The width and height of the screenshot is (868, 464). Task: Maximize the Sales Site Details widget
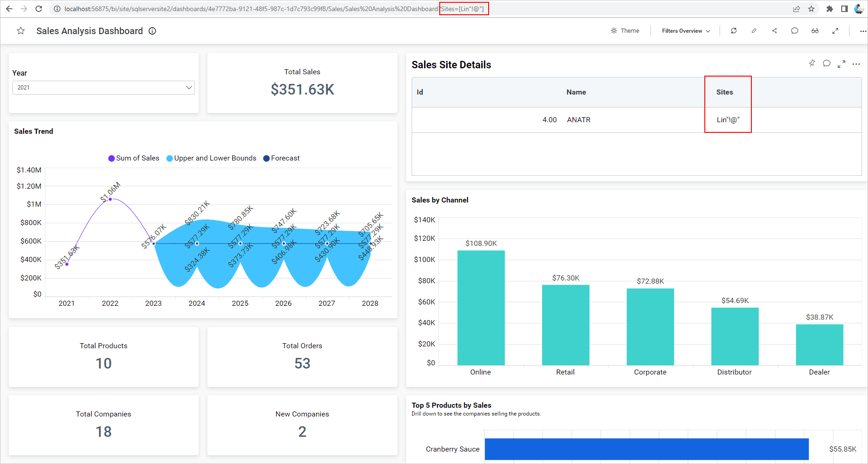841,64
